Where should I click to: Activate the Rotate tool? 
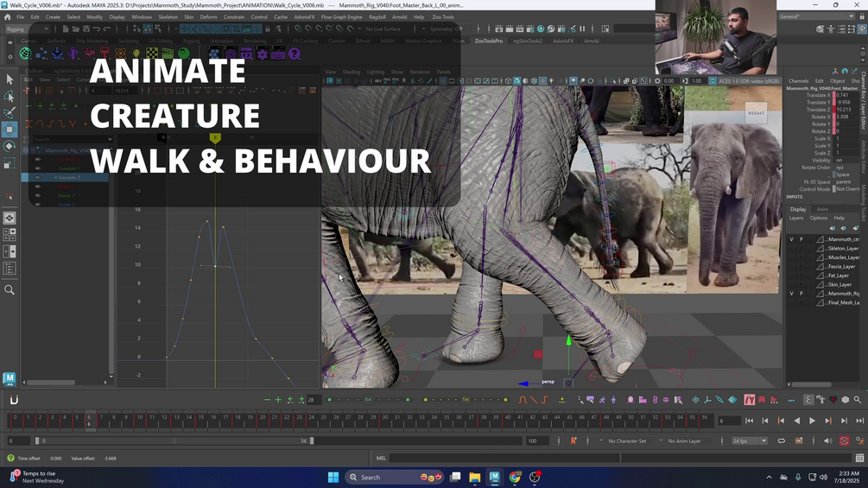(10, 146)
